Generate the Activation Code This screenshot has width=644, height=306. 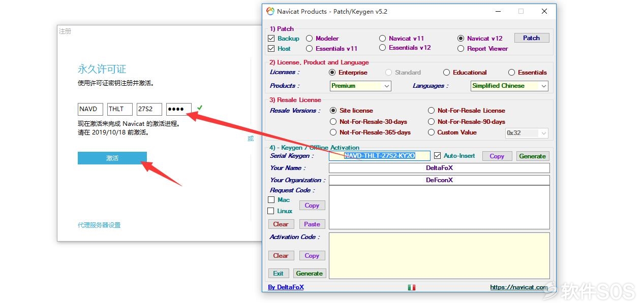point(310,273)
